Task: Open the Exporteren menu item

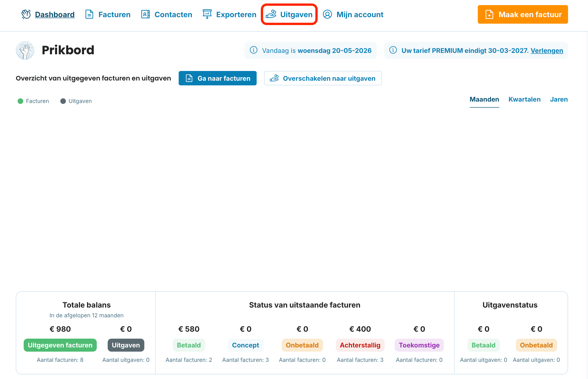Action: (x=236, y=15)
